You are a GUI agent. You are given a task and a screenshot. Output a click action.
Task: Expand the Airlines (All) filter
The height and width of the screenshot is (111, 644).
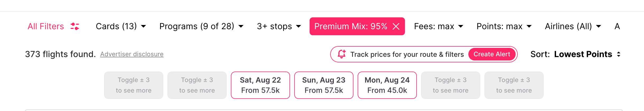(x=573, y=26)
